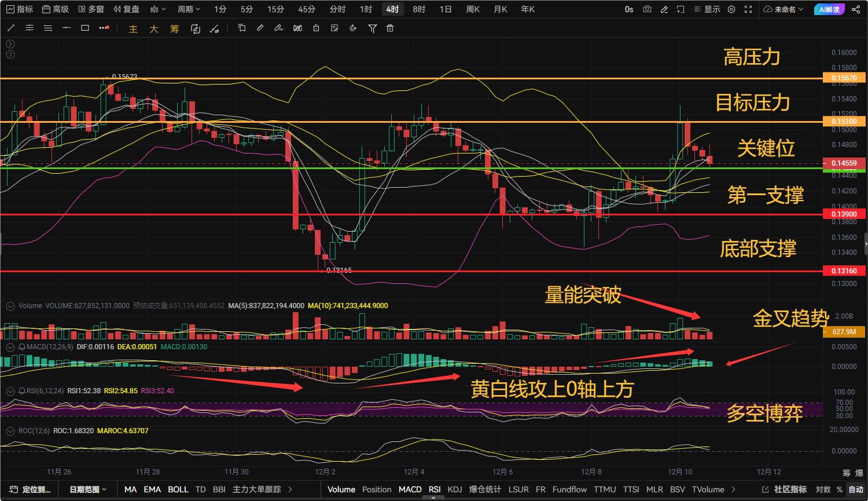Viewport: 868px width, 501px height.
Task: Click the pencil edit icon
Action: (x=664, y=9)
